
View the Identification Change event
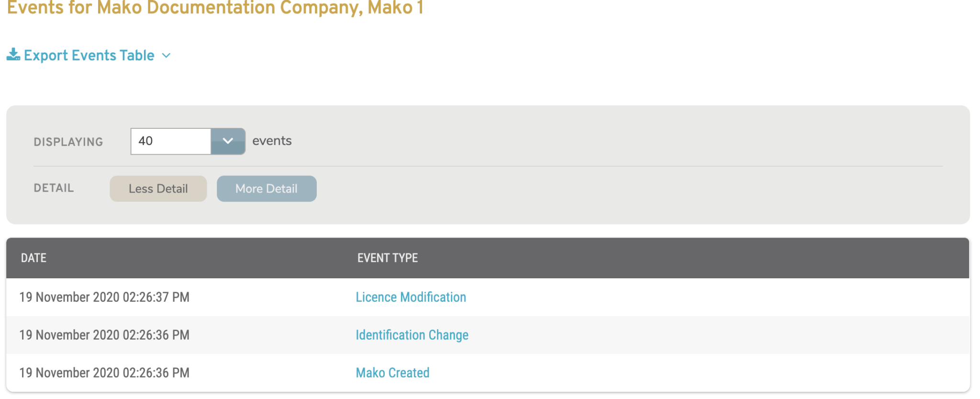(x=412, y=335)
